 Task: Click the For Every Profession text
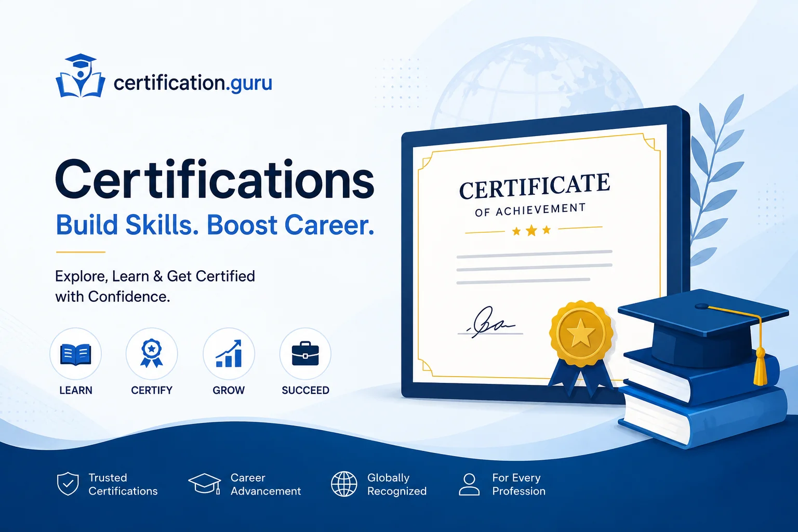[519, 484]
